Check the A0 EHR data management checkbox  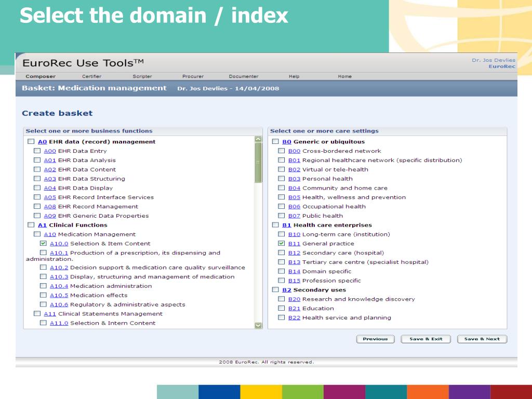tap(31, 141)
